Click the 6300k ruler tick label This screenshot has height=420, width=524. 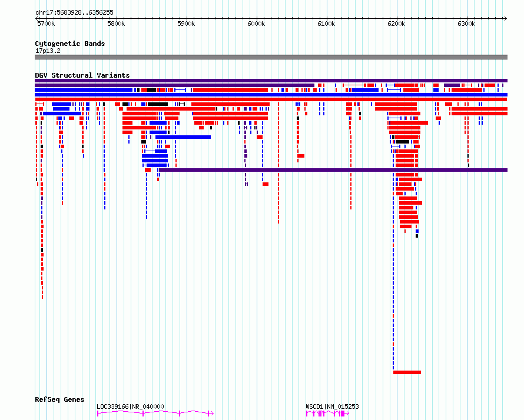pyautogui.click(x=466, y=24)
